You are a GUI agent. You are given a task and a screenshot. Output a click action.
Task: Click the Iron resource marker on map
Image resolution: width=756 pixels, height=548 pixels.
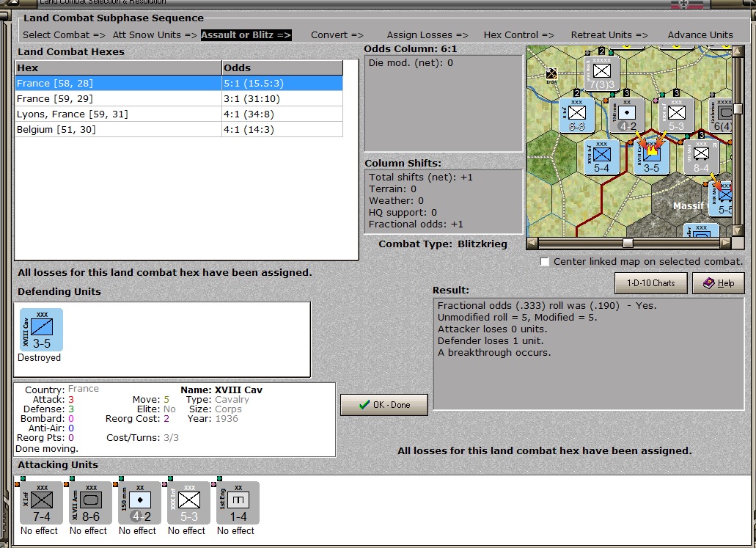[551, 74]
